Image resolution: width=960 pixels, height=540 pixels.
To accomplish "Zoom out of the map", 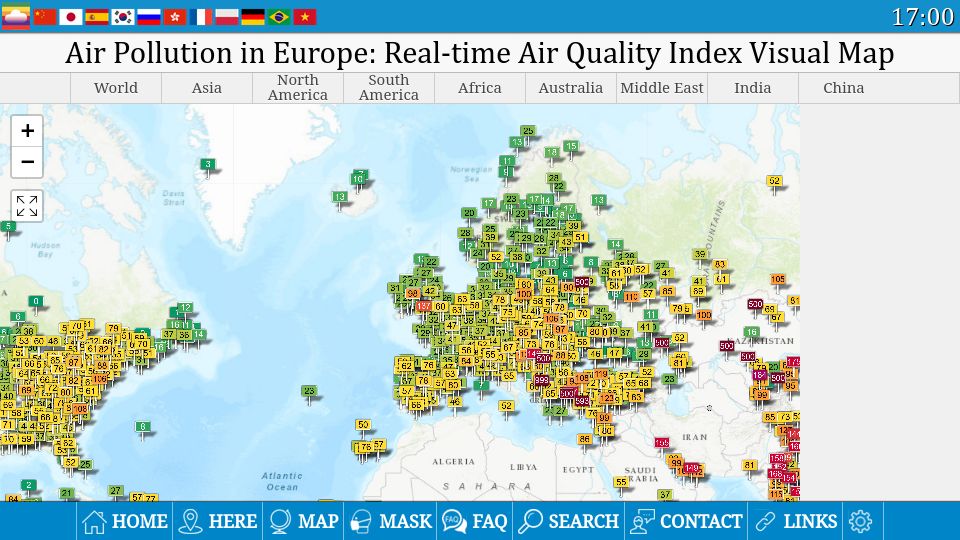I will pyautogui.click(x=27, y=162).
